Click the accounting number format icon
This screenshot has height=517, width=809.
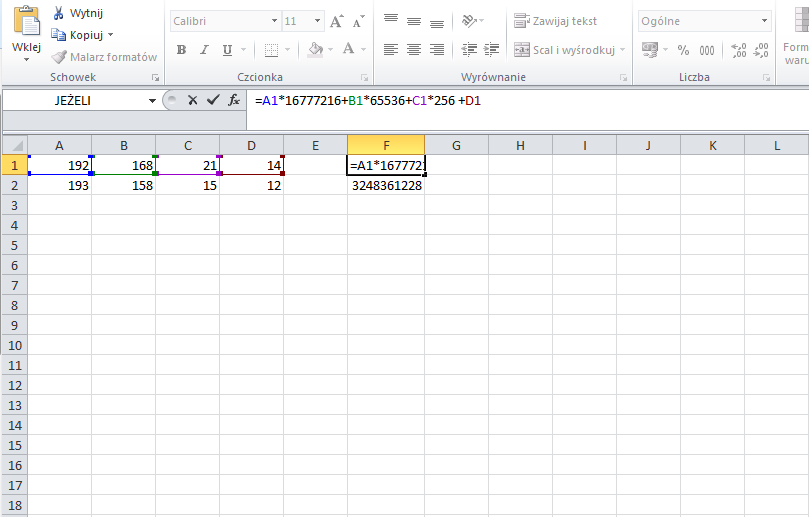[650, 50]
